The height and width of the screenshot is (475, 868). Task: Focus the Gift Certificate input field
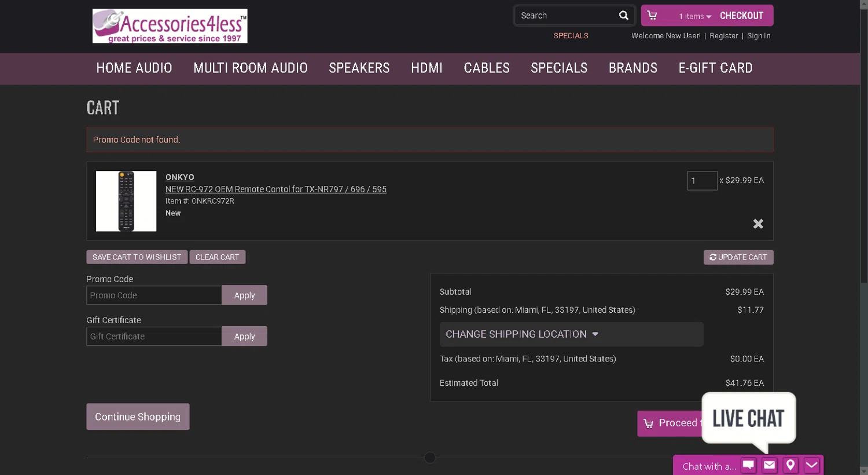154,337
